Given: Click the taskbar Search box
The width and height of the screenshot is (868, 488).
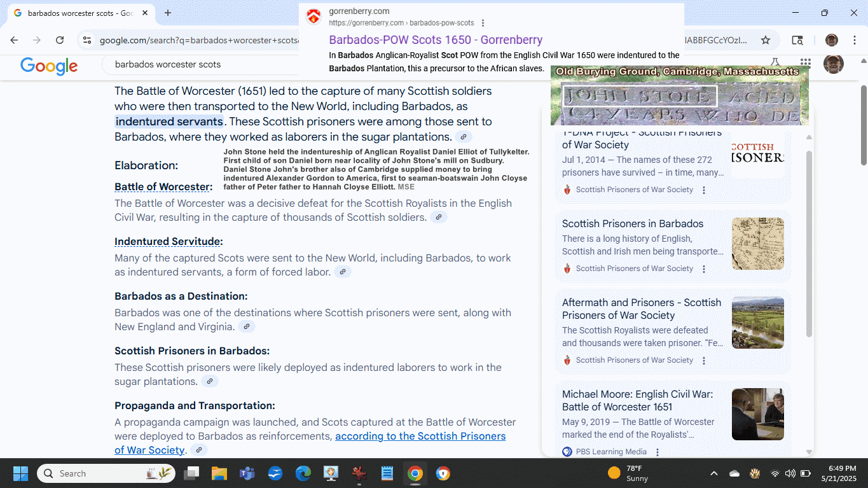Looking at the screenshot, I should point(106,473).
